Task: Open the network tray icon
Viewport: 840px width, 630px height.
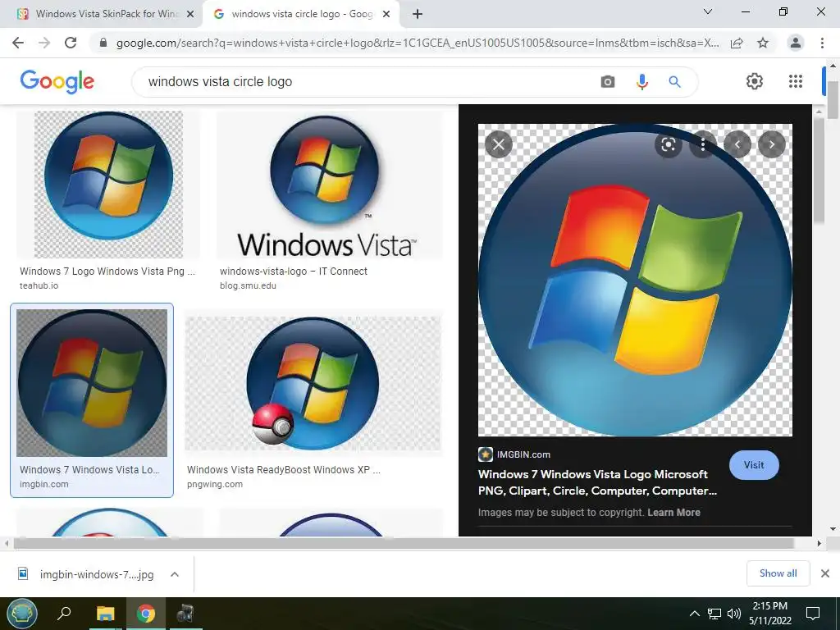Action: coord(714,614)
